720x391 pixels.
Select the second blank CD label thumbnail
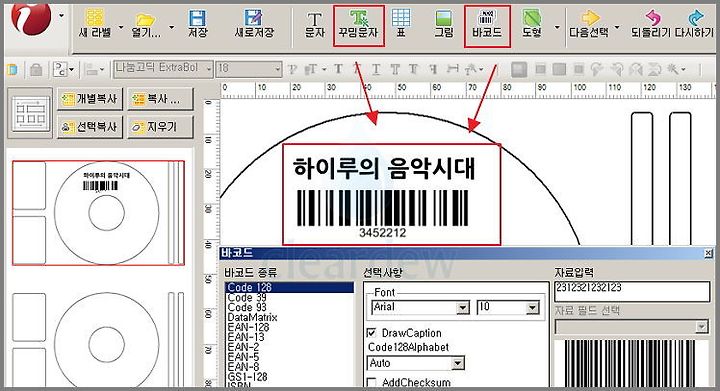point(98,340)
